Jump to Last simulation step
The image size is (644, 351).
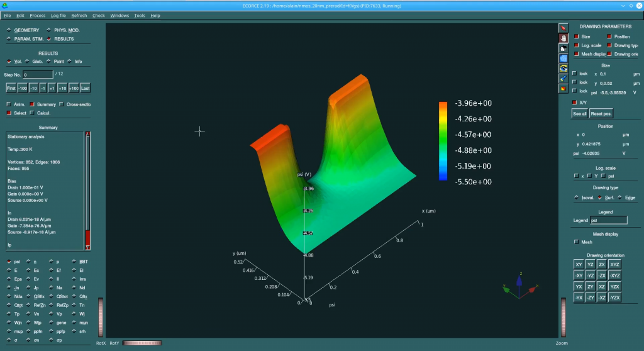86,89
